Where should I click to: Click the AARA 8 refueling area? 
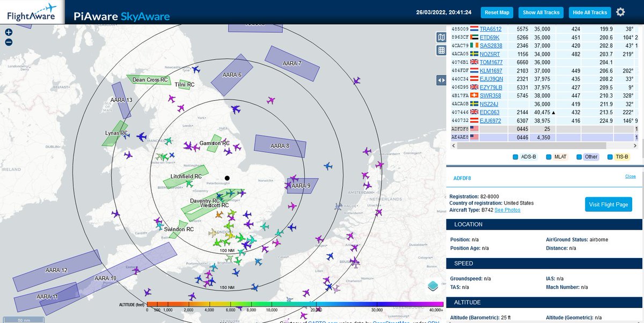[280, 146]
